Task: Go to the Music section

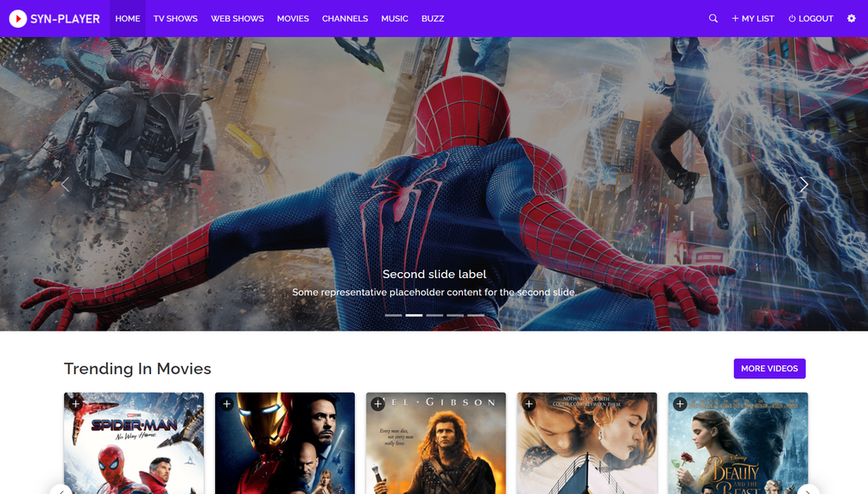Action: click(x=394, y=18)
